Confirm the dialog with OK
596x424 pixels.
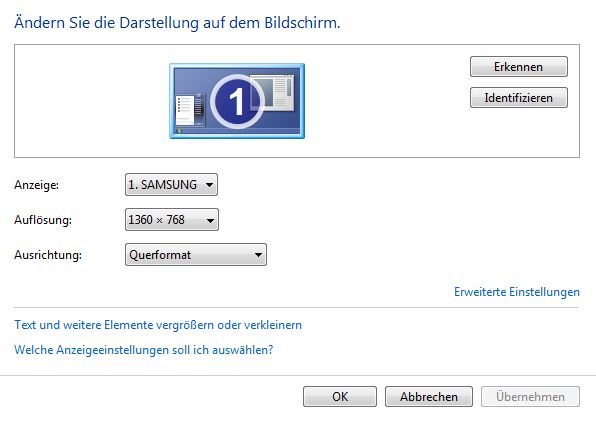[340, 397]
